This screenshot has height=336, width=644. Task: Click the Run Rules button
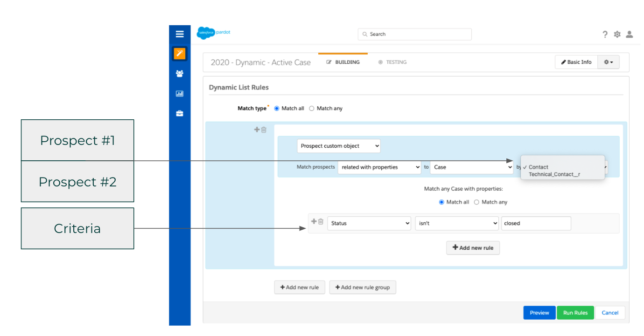click(575, 312)
